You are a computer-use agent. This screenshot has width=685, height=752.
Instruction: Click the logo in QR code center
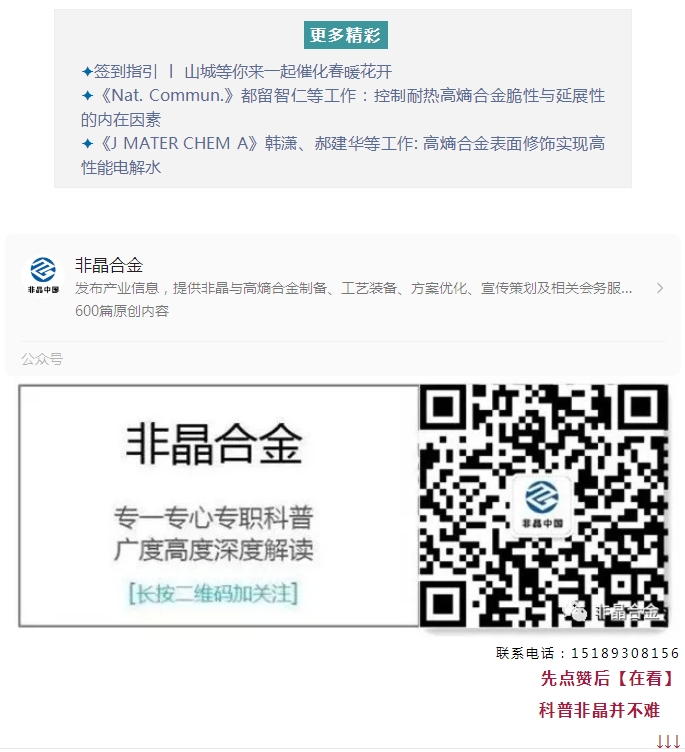[542, 505]
